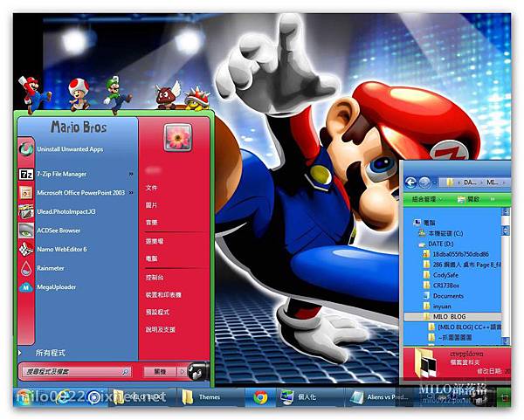This screenshot has height=420, width=524.
Task: Expand PowerPoint 2003 recent files arrow
Action: [x=131, y=193]
